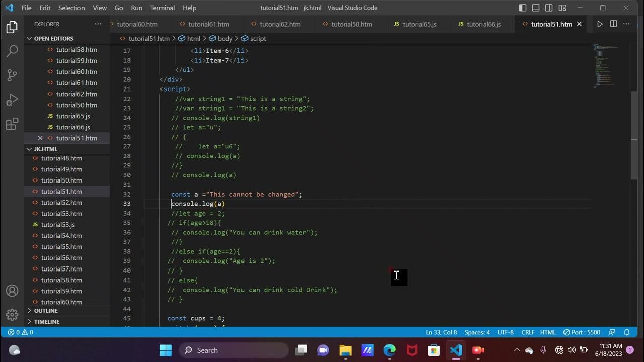Open the Search view in activity bar

pyautogui.click(x=12, y=51)
